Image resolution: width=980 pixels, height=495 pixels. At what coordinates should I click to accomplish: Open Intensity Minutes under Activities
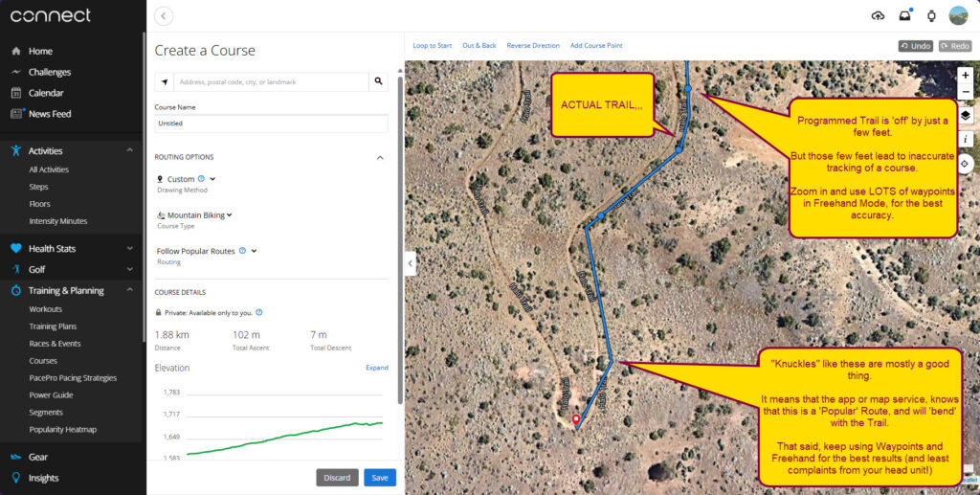58,221
